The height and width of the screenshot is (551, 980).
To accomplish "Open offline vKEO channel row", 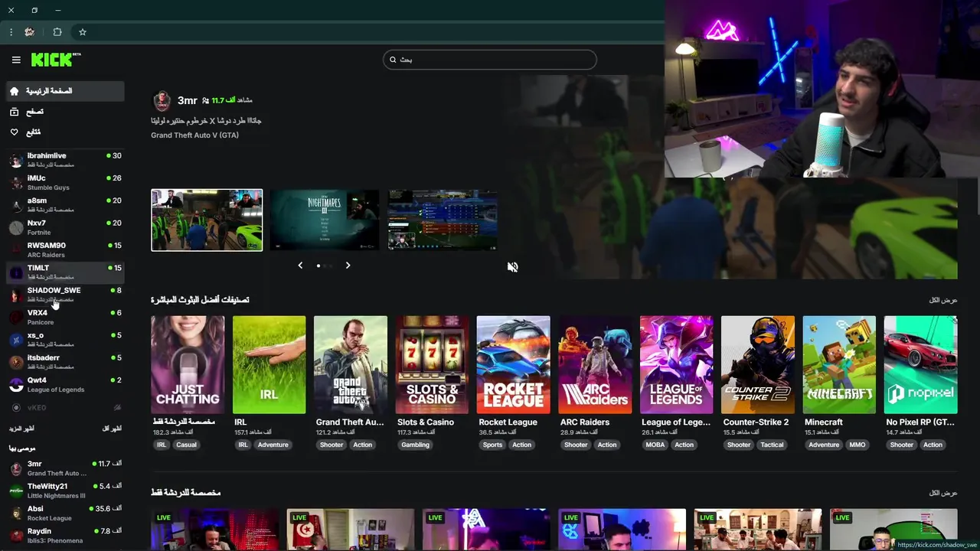I will 65,408.
